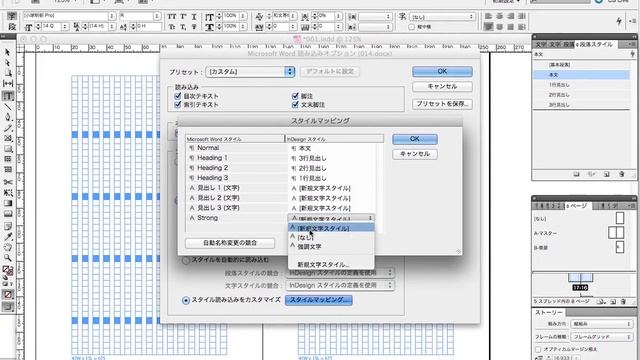Viewport: 640px width, 360px height.
Task: Click the 自動名称変更の競合 button
Action: pyautogui.click(x=230, y=243)
